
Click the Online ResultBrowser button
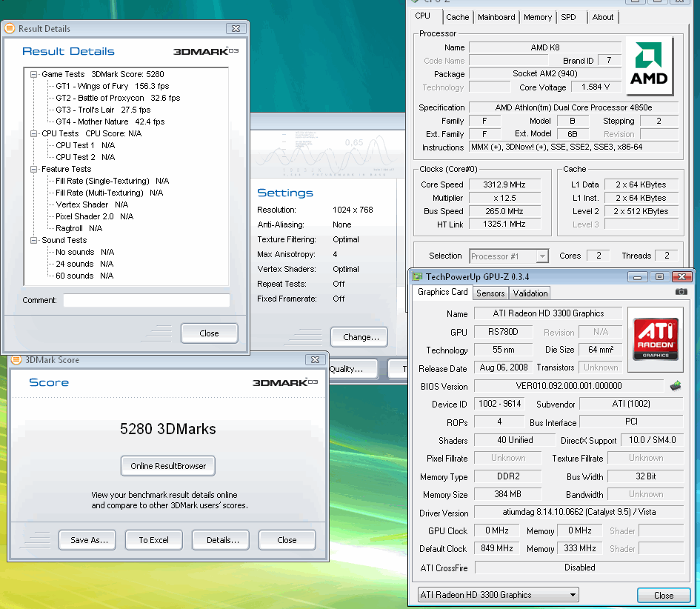(x=168, y=466)
